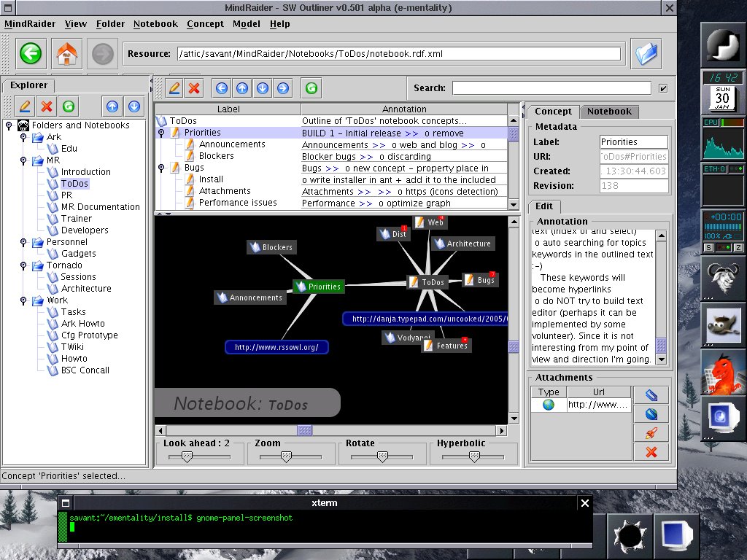Click the move-down arrow in Explorer toolbar

(x=134, y=106)
